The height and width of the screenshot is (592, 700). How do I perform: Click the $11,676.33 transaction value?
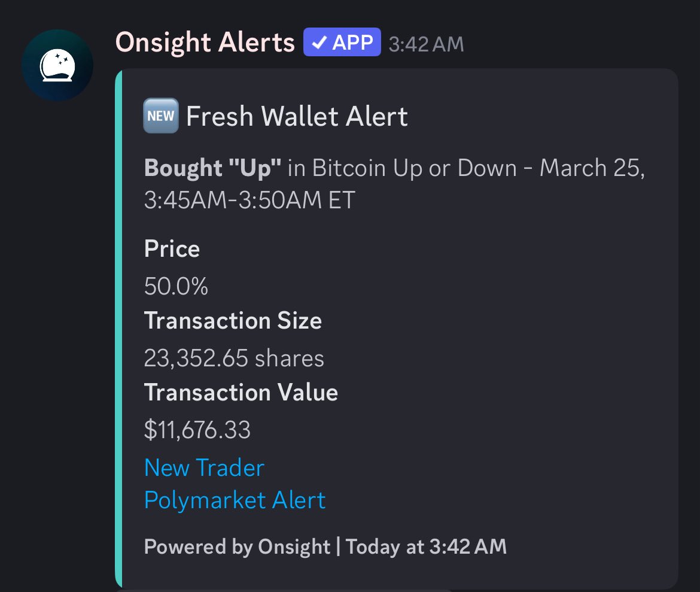tap(197, 430)
